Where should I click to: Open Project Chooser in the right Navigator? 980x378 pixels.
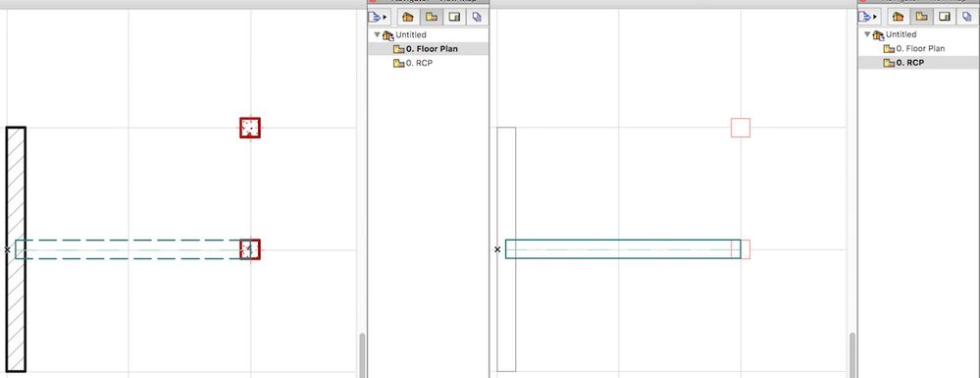868,17
